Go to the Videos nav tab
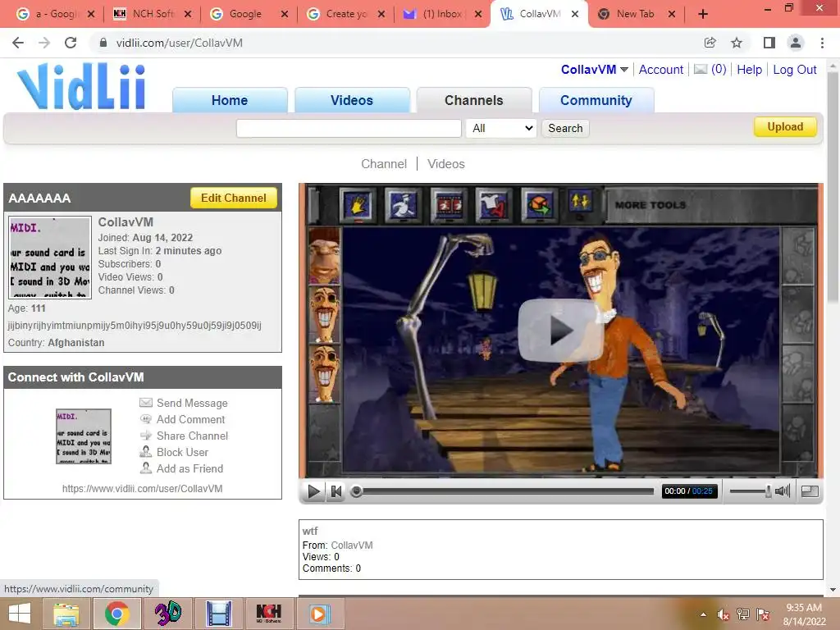The image size is (840, 630). (351, 100)
